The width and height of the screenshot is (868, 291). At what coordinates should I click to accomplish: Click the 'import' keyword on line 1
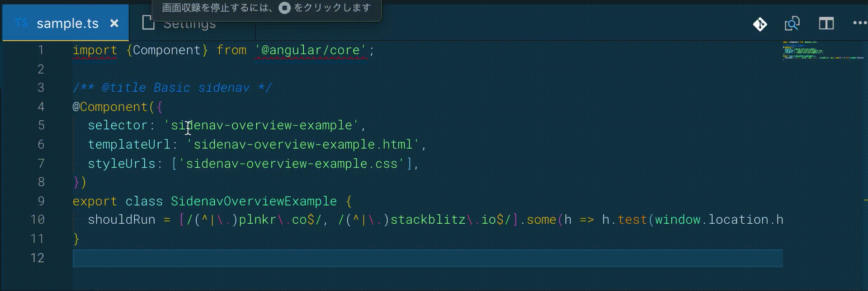[x=94, y=50]
